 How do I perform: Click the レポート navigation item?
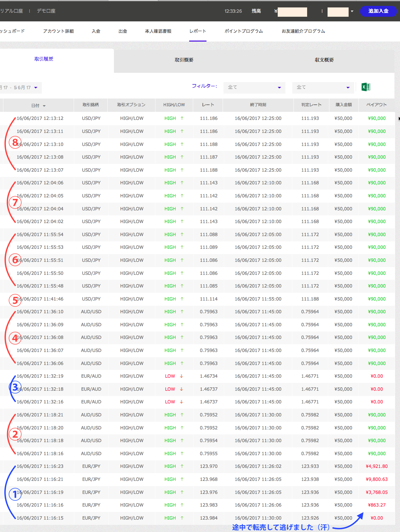(198, 31)
